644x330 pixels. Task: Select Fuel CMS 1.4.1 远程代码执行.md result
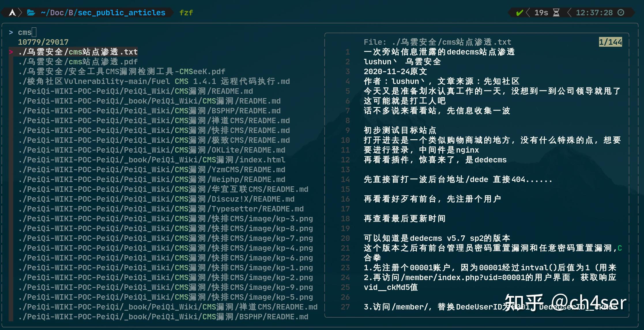(154, 81)
